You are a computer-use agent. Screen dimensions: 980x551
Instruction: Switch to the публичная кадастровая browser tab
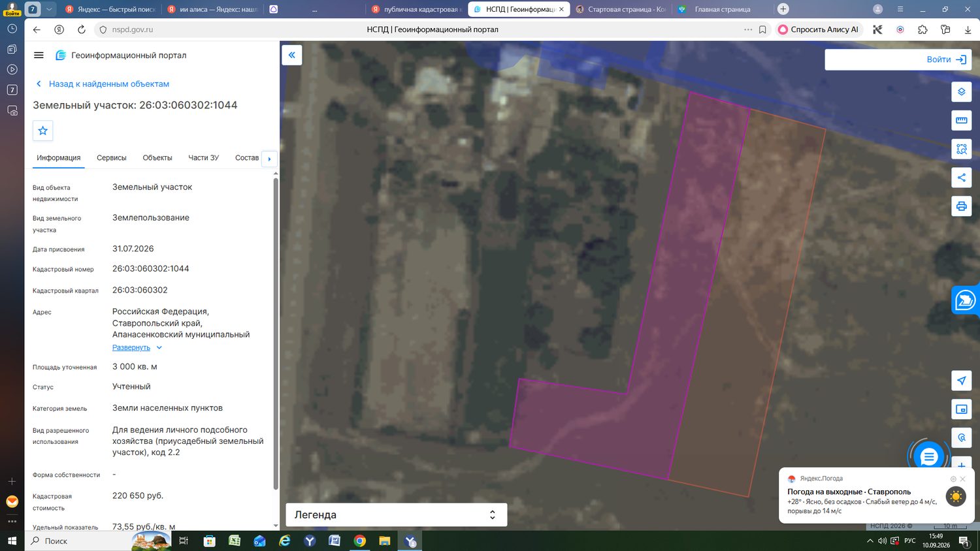416,9
